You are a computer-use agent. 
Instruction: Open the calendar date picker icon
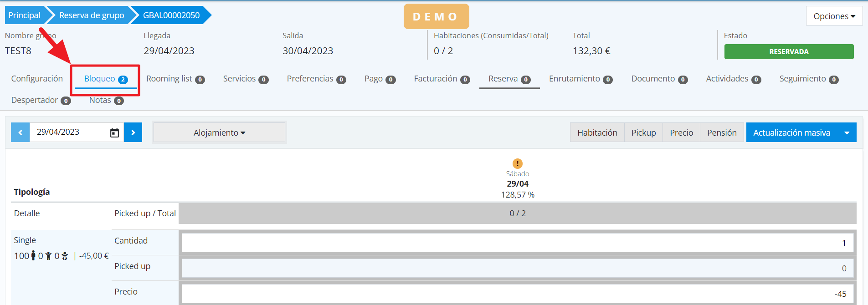[114, 132]
